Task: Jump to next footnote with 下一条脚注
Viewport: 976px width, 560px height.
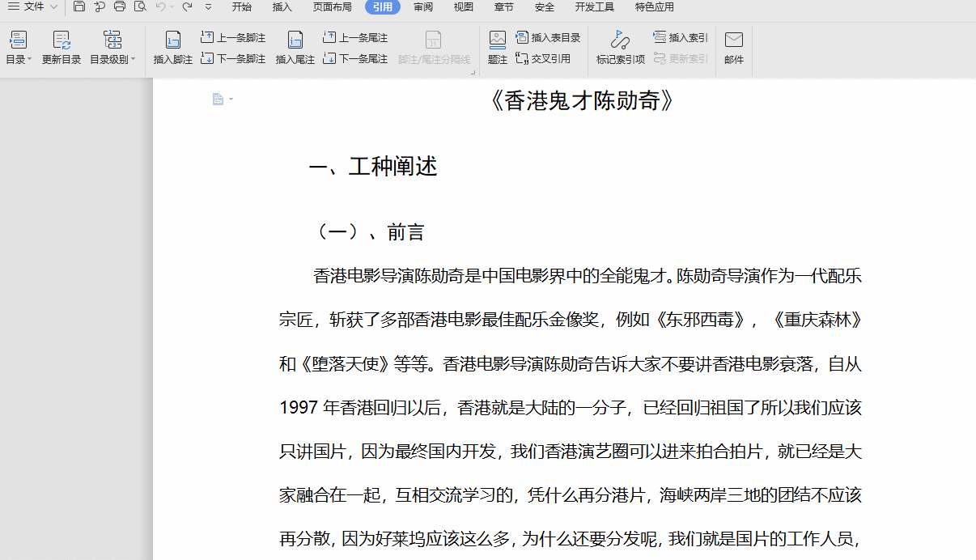Action: [232, 58]
